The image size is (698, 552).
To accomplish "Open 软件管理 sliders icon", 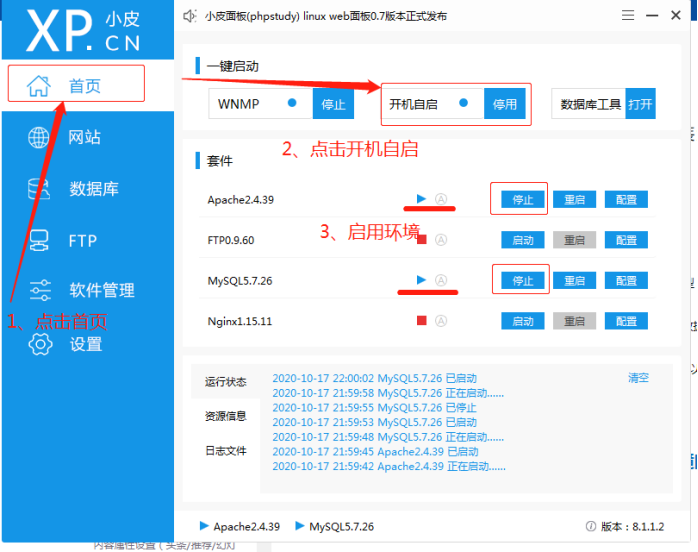I will (x=39, y=291).
